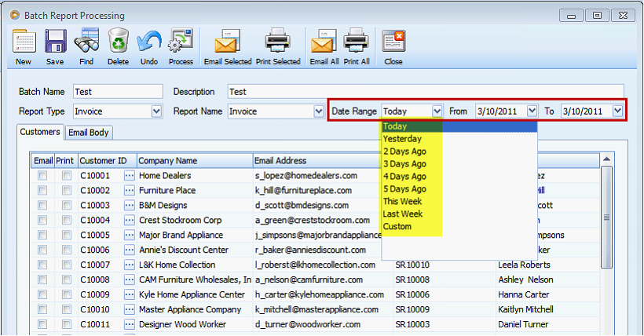The width and height of the screenshot is (644, 336).
Task: Switch to the Email Body tab
Action: click(x=88, y=133)
